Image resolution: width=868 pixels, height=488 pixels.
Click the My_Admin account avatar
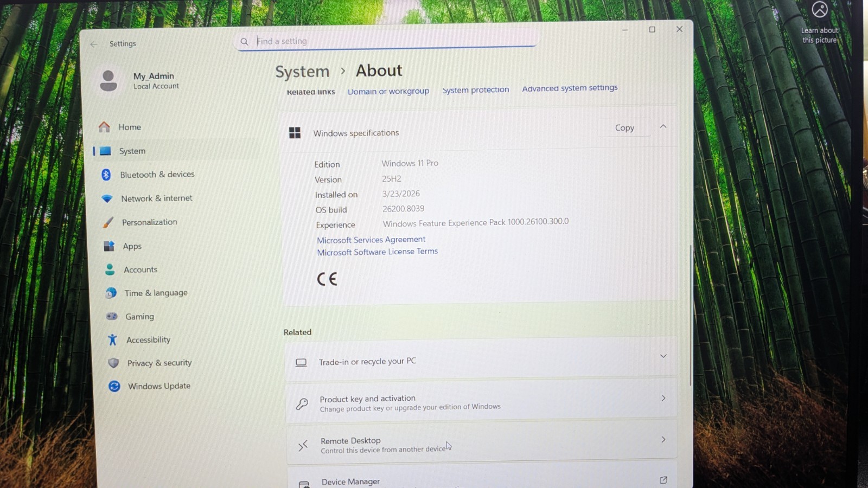click(108, 81)
